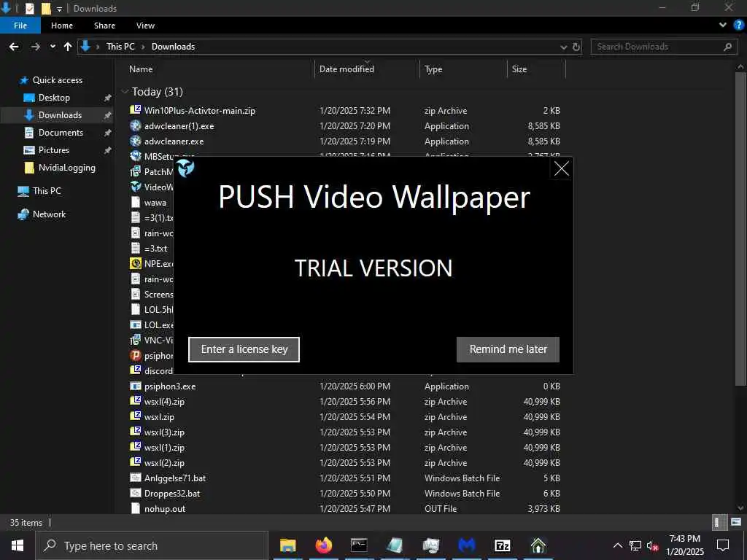Viewport: 747px width, 560px height.
Task: Click This PC in address breadcrumb
Action: click(120, 47)
